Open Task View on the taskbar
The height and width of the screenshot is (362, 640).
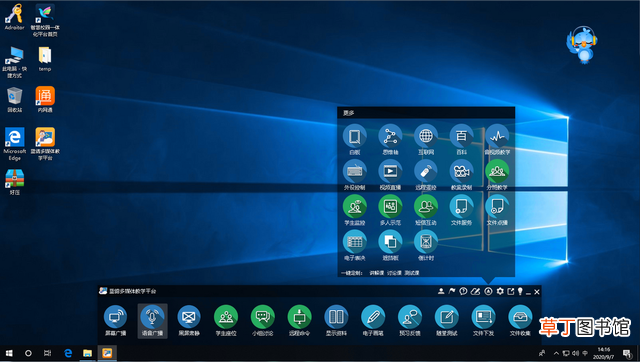(47, 353)
